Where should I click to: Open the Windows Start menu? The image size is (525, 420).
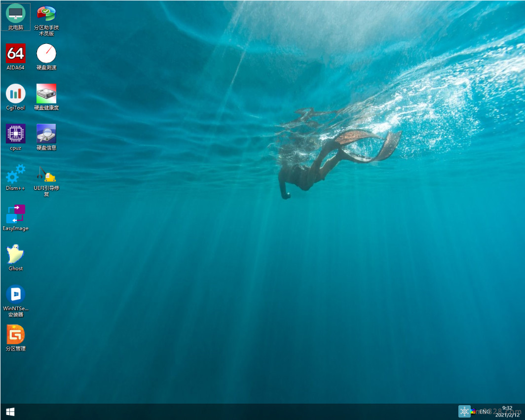tap(10, 412)
